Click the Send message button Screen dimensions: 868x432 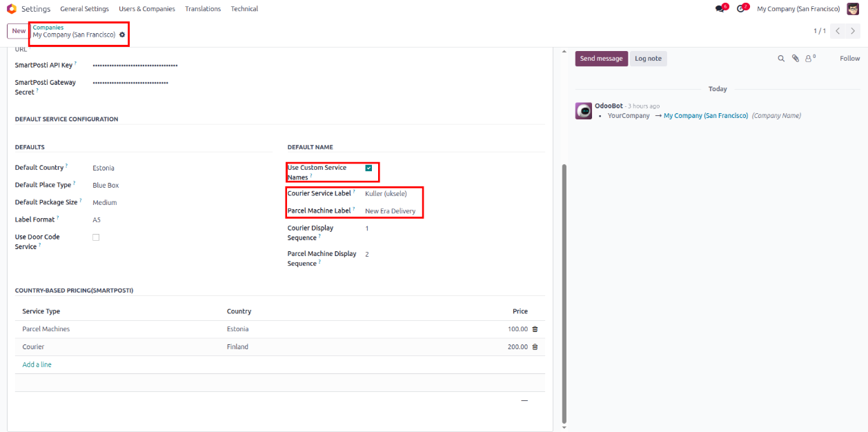click(x=601, y=59)
